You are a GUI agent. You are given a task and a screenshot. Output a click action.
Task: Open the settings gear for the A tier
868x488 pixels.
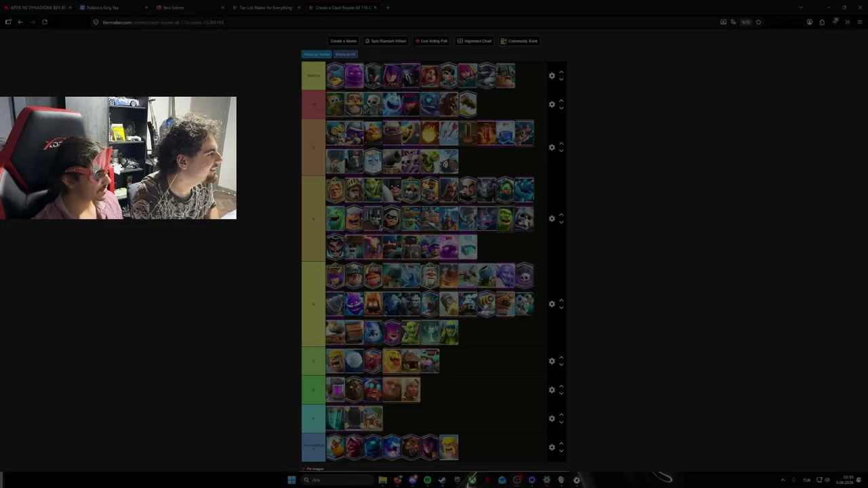pyautogui.click(x=551, y=219)
